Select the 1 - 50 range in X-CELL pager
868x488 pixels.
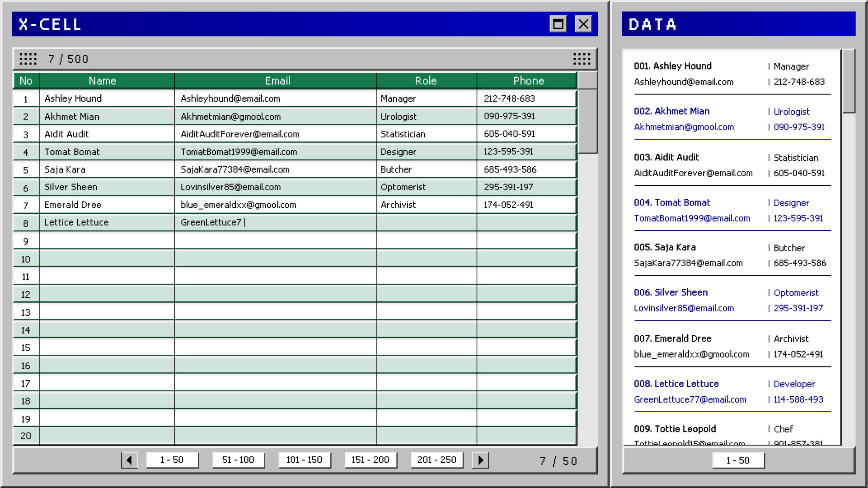coord(172,460)
